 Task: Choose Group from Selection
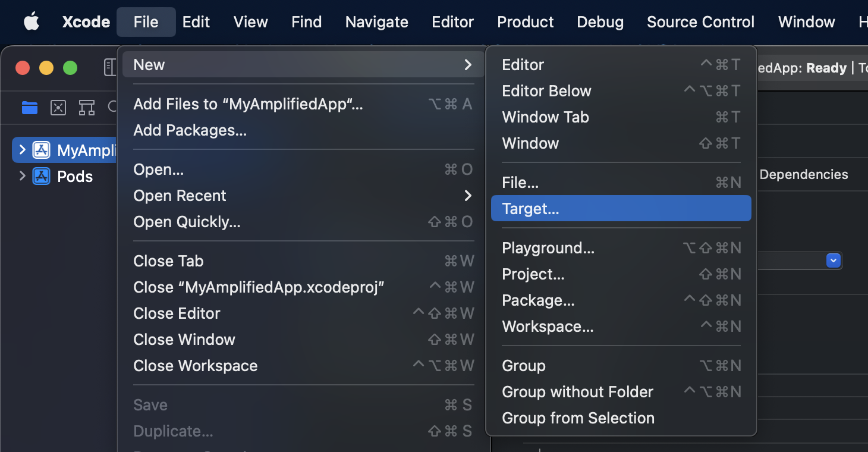[621, 418]
